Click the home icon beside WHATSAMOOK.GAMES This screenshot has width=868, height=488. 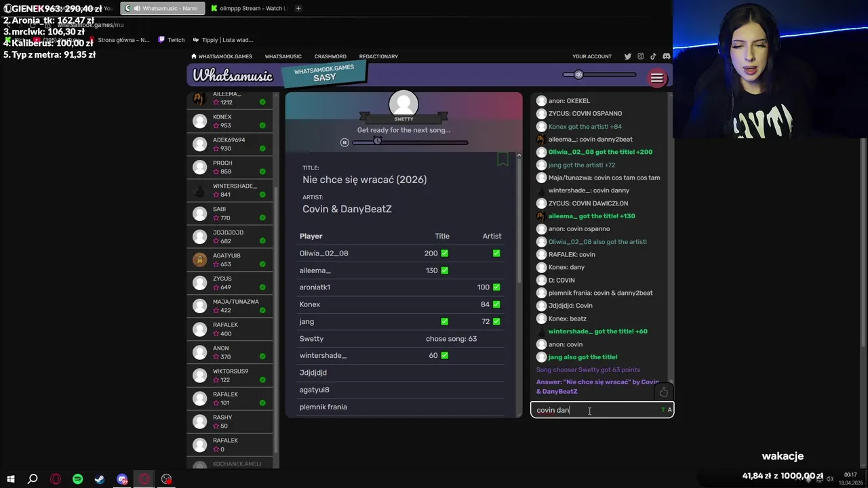(x=194, y=56)
